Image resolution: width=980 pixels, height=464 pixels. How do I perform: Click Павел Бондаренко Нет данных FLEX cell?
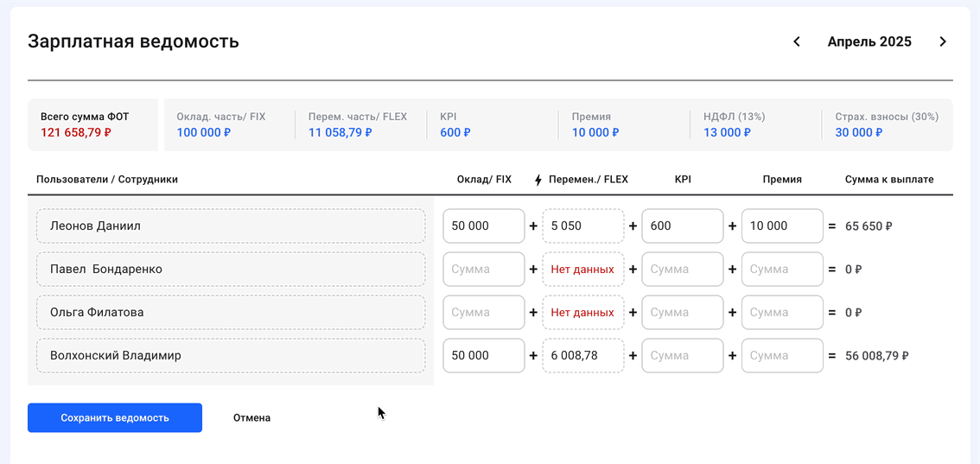[x=582, y=269]
